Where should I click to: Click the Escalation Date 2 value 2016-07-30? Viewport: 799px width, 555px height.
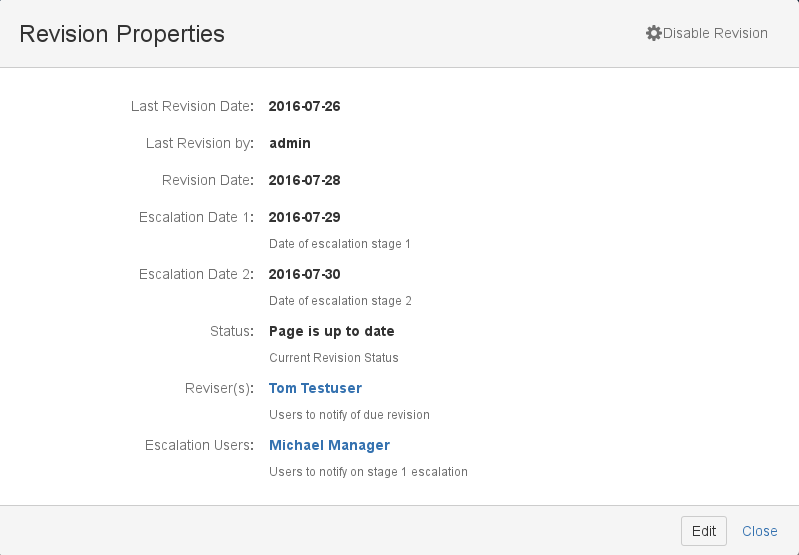point(304,274)
